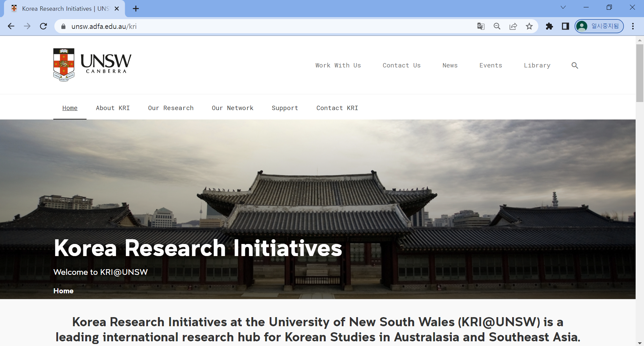Select the Korea Research Initiatives browser tab
The width and height of the screenshot is (644, 346).
pyautogui.click(x=64, y=9)
